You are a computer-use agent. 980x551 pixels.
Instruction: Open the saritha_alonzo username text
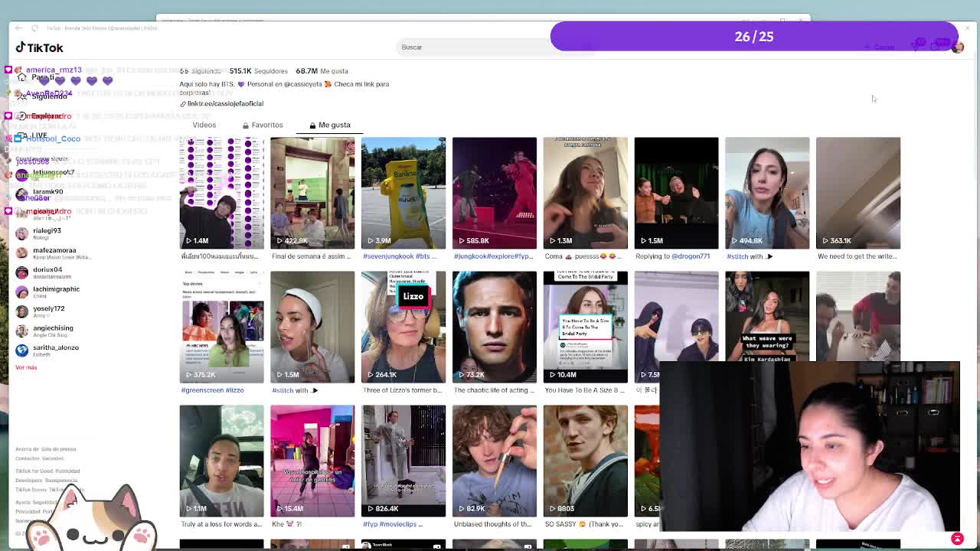(x=56, y=347)
